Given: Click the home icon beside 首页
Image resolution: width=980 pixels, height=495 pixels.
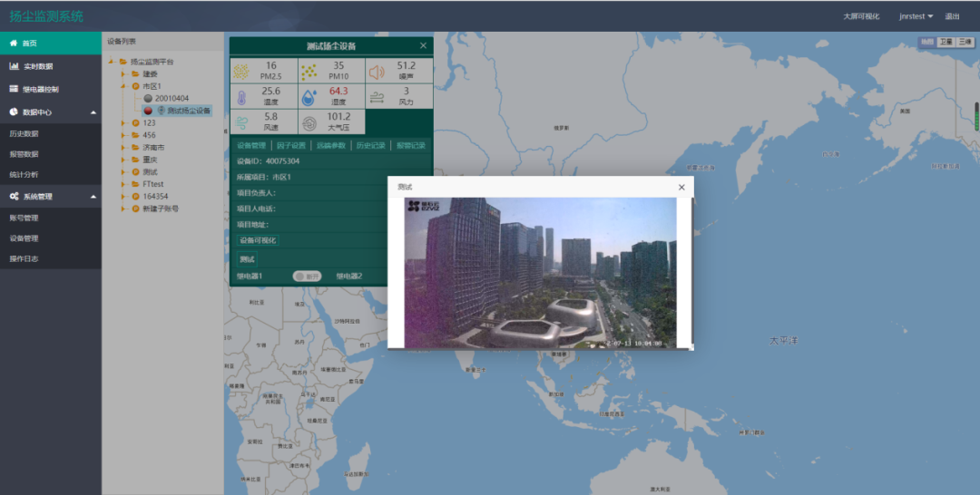Looking at the screenshot, I should (13, 44).
